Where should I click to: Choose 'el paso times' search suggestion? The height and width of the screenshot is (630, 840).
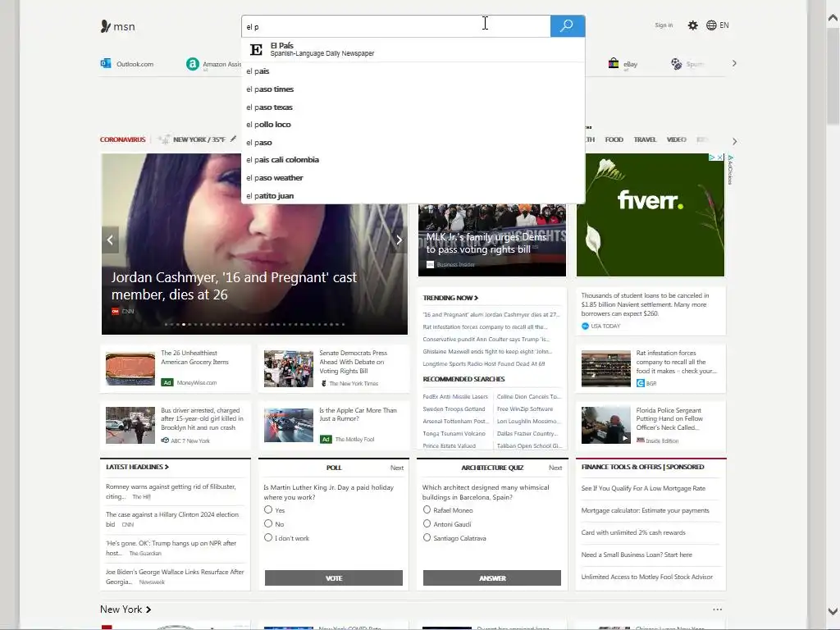(413, 89)
